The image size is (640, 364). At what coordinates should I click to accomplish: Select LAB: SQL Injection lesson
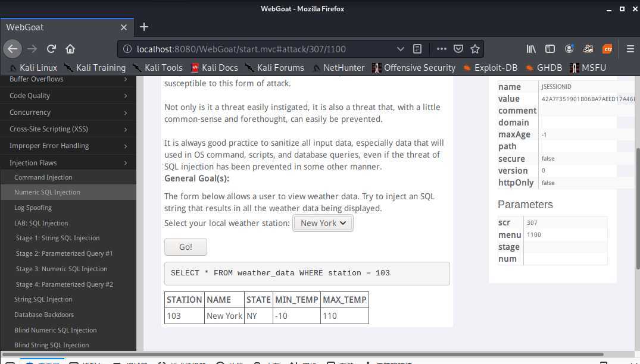pos(41,223)
